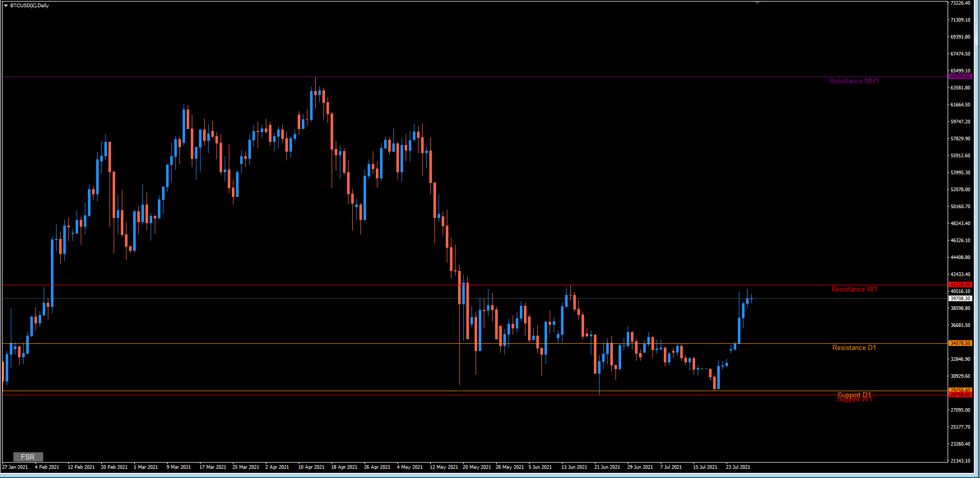Click the 42533.40 value on price scale

click(x=960, y=274)
